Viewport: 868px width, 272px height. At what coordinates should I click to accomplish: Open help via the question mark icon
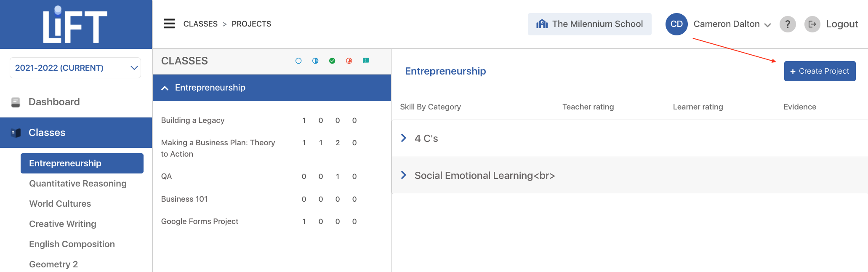coord(788,24)
